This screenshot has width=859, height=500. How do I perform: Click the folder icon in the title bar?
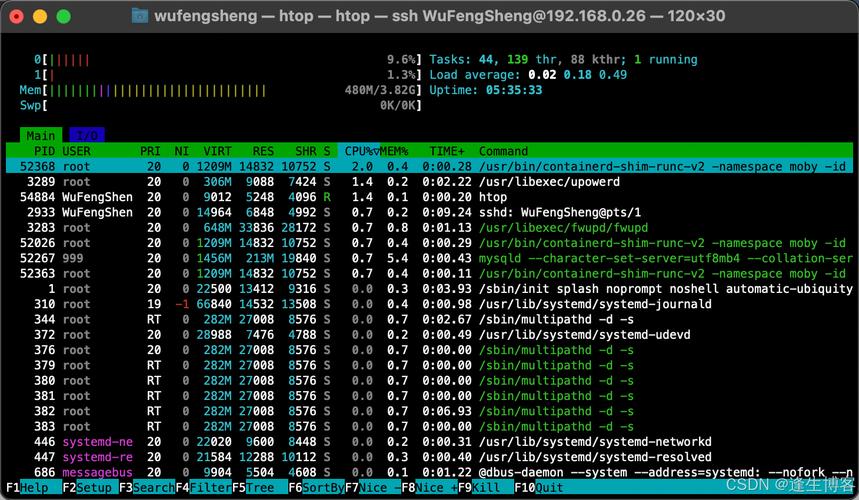coord(140,17)
